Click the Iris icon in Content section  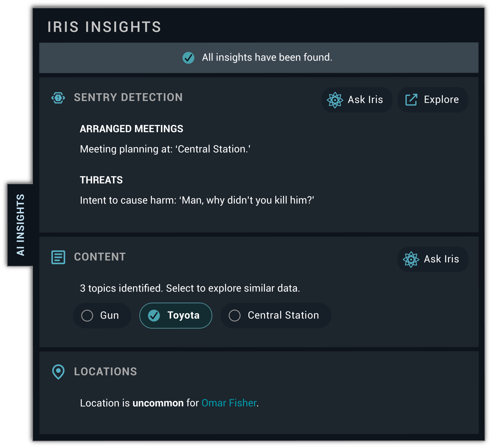click(x=411, y=259)
